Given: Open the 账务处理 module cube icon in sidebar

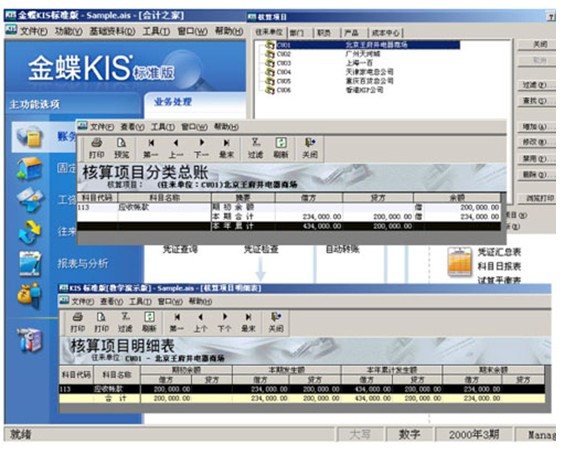Looking at the screenshot, I should (x=29, y=136).
